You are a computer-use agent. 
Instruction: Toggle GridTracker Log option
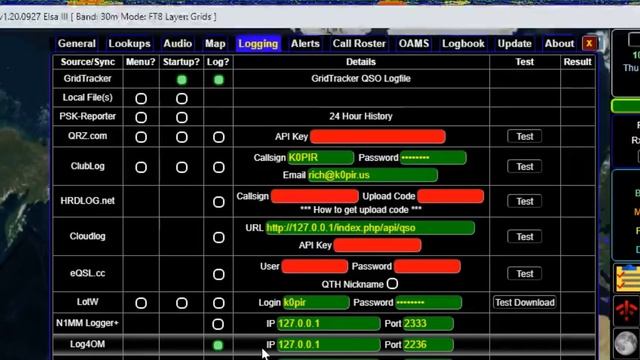pyautogui.click(x=219, y=80)
